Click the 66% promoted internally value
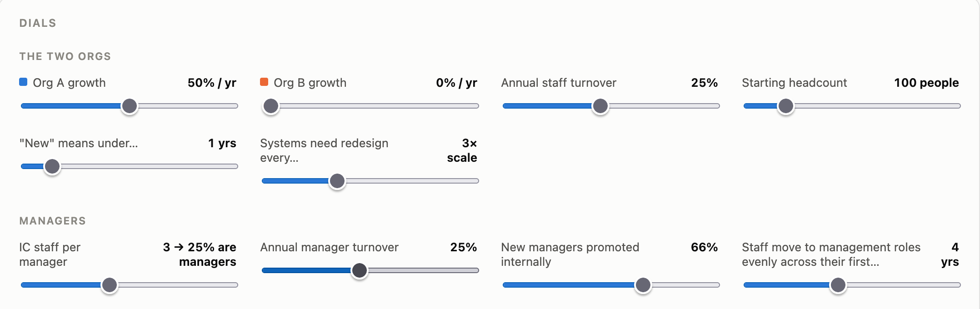This screenshot has height=309, width=980. [x=704, y=247]
